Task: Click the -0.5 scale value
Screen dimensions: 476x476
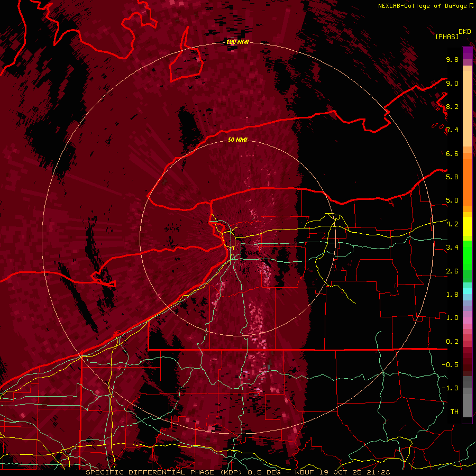Action: 450,365
